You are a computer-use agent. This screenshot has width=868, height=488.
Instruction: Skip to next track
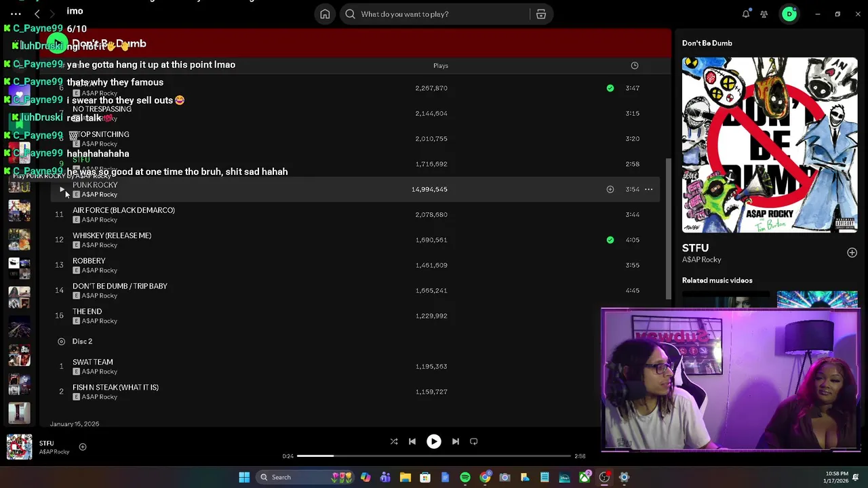click(x=456, y=441)
